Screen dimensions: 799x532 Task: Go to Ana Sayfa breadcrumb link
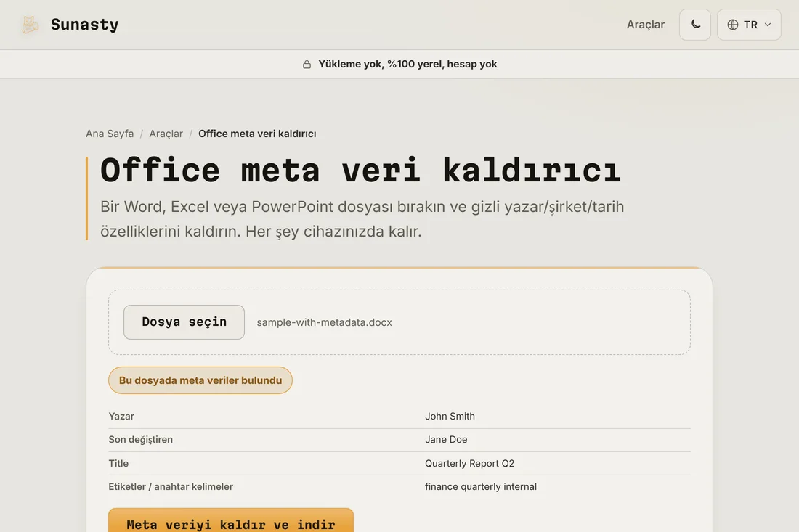click(x=110, y=134)
